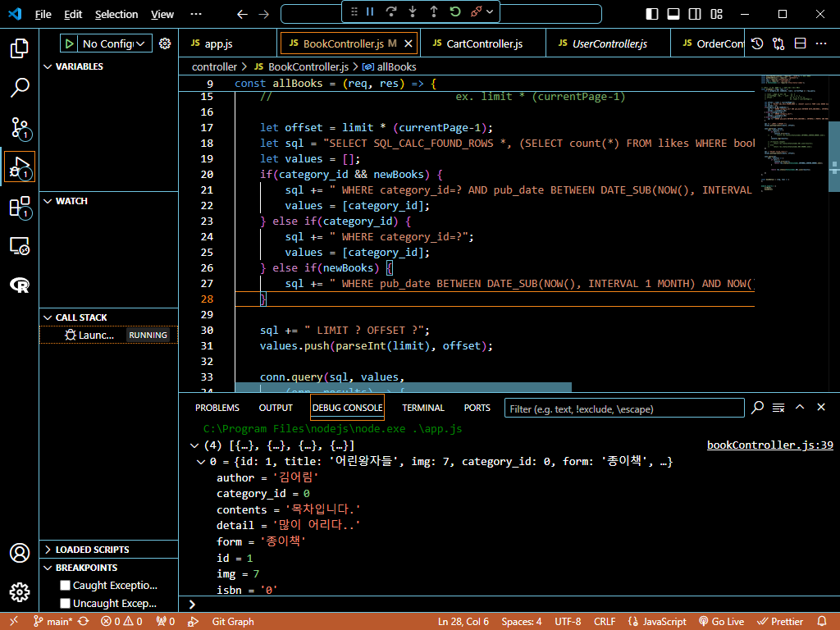The height and width of the screenshot is (630, 840).
Task: Collapse the (4) array output in console
Action: [194, 445]
